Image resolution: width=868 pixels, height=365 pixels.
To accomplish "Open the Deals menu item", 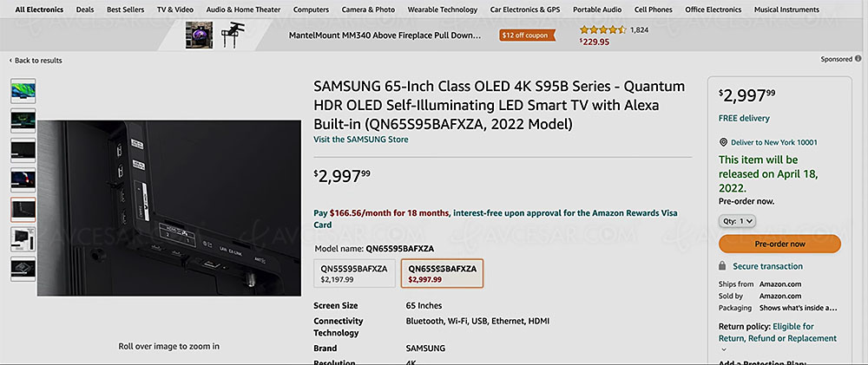I will [x=85, y=10].
